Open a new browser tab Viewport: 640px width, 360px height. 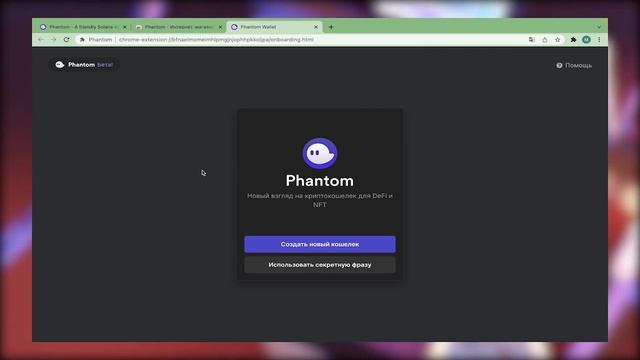tap(331, 27)
